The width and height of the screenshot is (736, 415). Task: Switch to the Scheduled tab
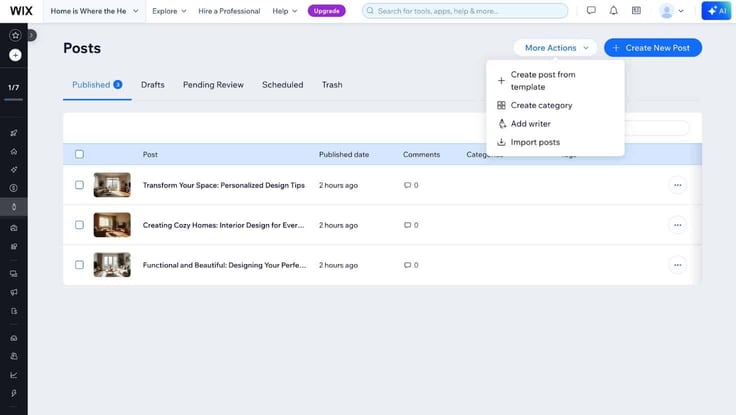[x=283, y=85]
